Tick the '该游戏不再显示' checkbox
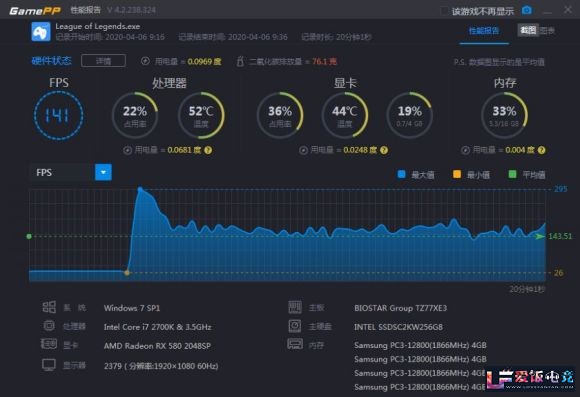The image size is (580, 397). tap(445, 11)
